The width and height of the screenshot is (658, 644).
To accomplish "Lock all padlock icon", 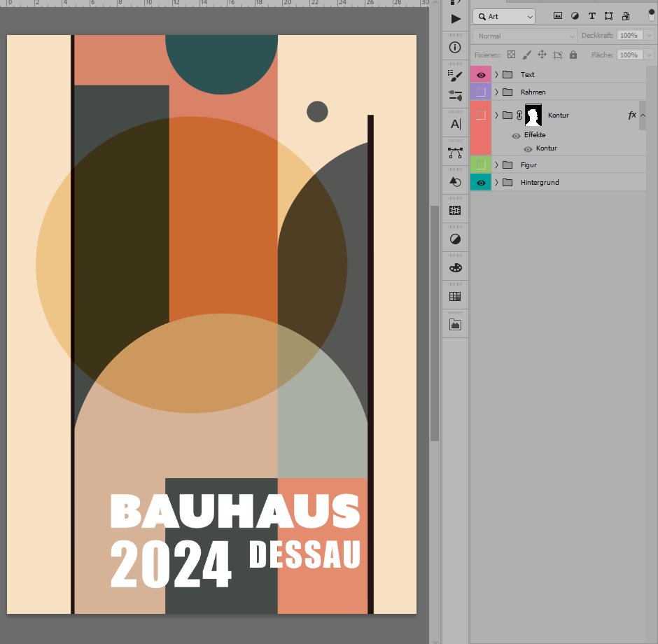I will point(573,55).
